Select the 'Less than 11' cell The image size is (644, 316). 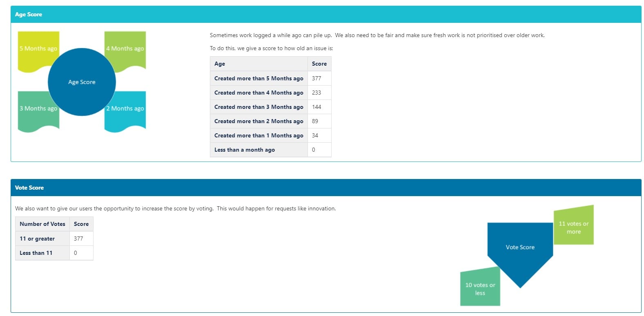(x=42, y=253)
